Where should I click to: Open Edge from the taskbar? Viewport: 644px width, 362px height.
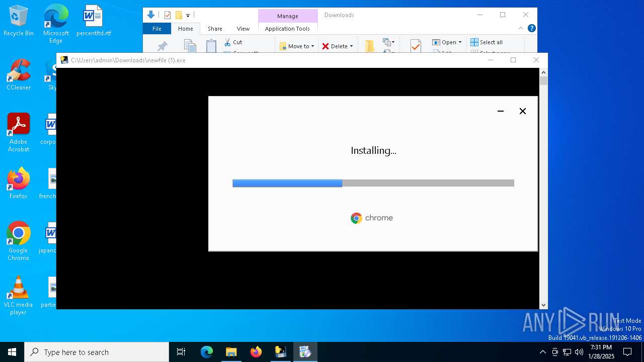[x=207, y=352]
